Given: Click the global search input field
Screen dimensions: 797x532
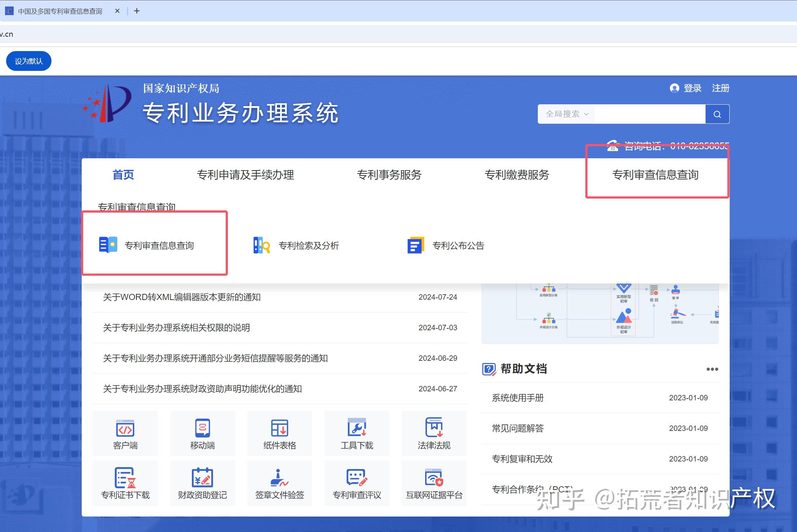Looking at the screenshot, I should pyautogui.click(x=650, y=114).
